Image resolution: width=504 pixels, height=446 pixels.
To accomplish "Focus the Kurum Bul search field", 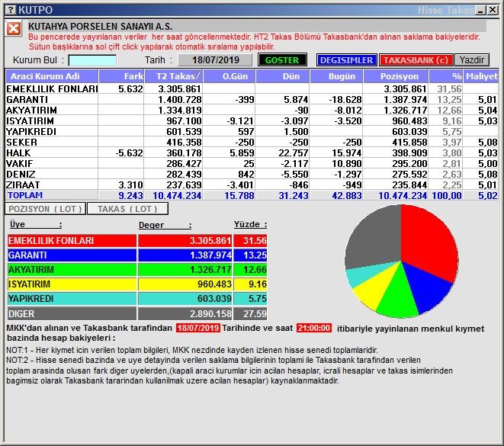I will (92, 60).
